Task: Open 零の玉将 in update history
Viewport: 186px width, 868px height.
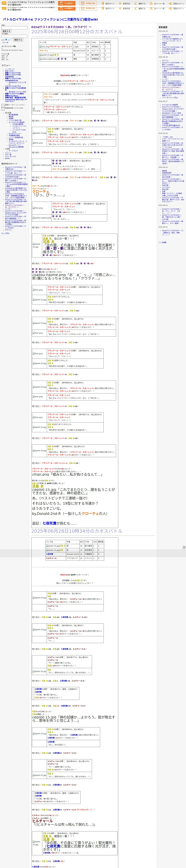Action: [165, 189]
